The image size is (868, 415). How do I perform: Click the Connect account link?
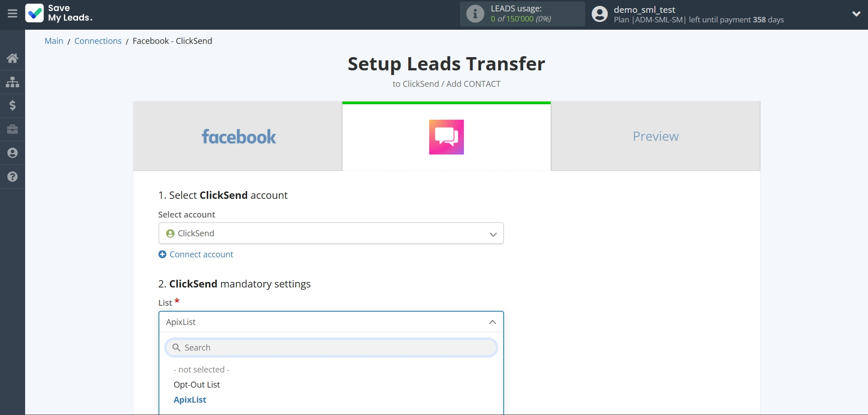[201, 255]
